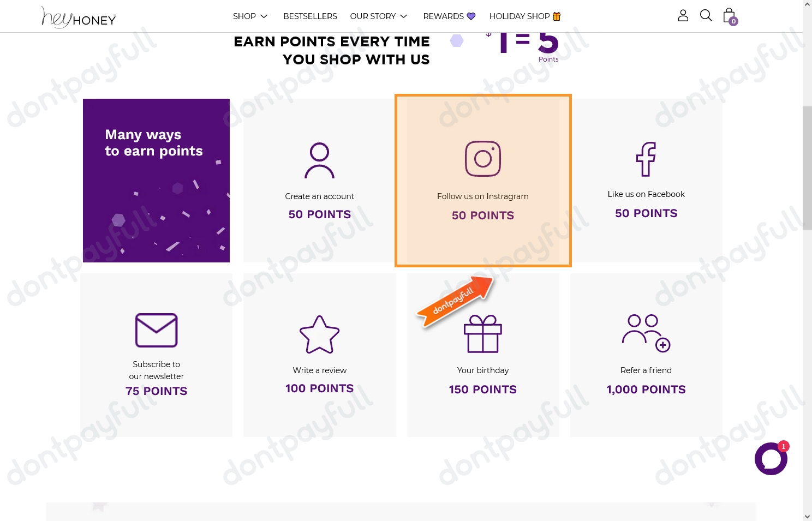Click the Facebook icon for Like us reward

point(646,159)
